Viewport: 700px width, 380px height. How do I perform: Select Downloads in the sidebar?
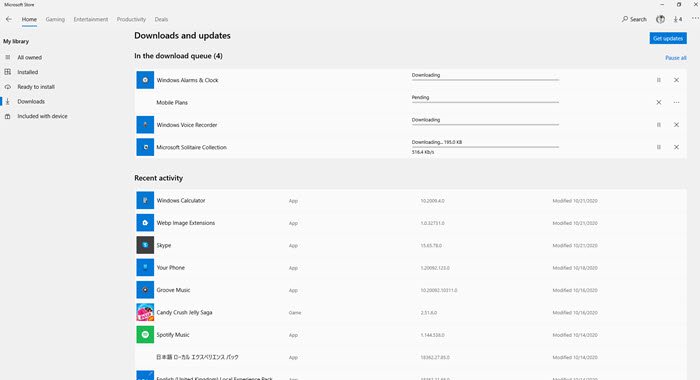click(x=31, y=102)
